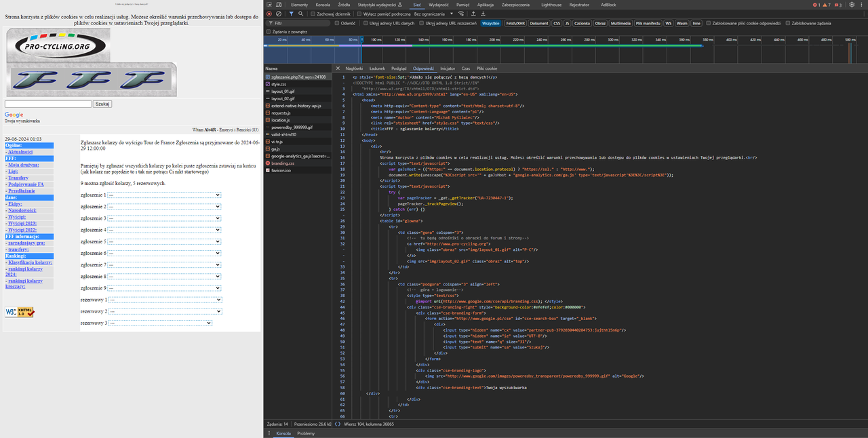Click the Szukaj search button

(102, 104)
